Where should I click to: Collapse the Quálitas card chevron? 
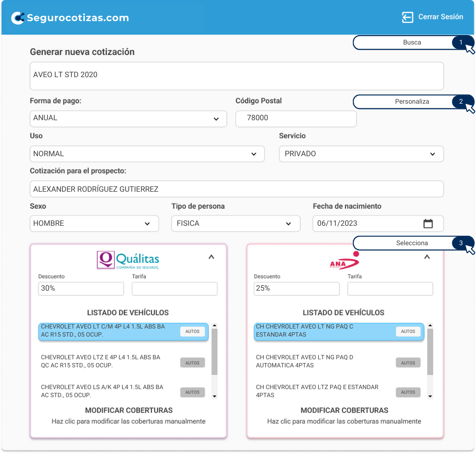(211, 257)
